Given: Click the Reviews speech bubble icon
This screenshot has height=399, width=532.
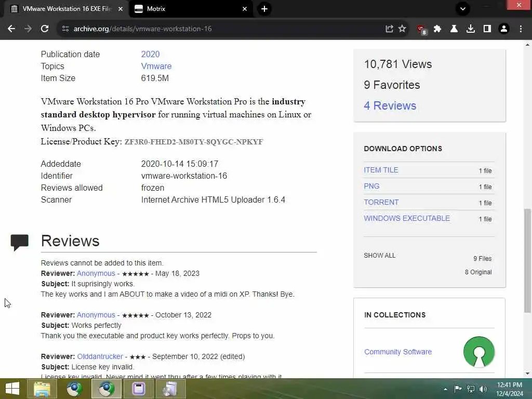Looking at the screenshot, I should (19, 242).
